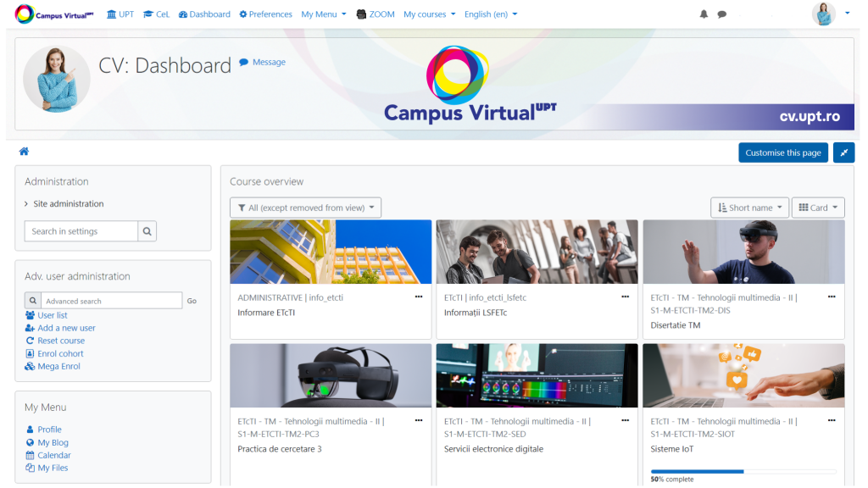868x488 pixels.
Task: Open the Informații LSFETc course image
Action: click(537, 252)
